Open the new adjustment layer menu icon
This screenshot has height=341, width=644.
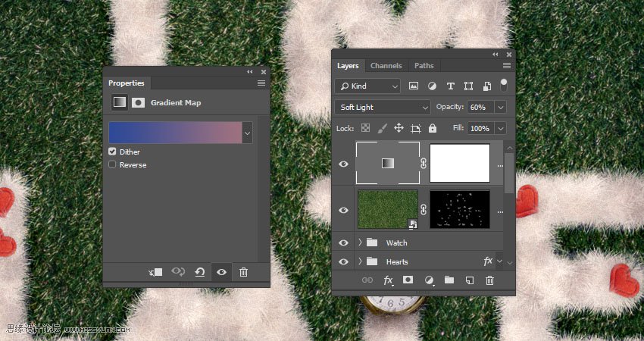tap(429, 280)
